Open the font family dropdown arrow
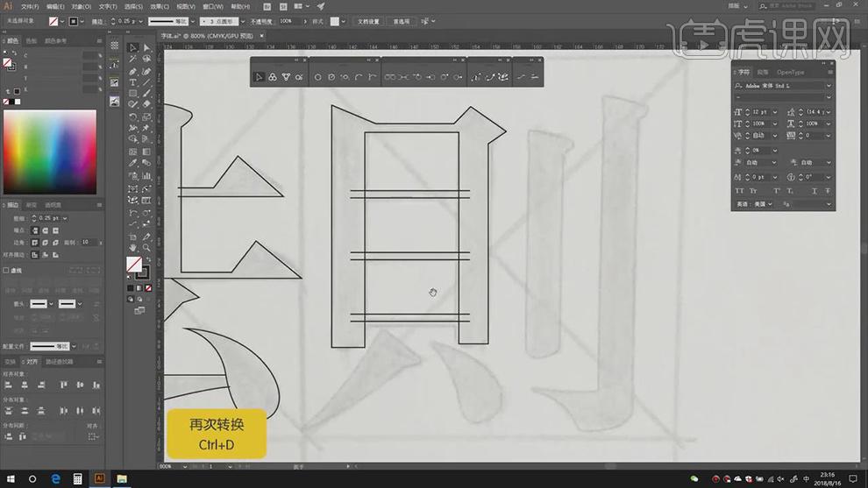The image size is (868, 488). pos(829,86)
